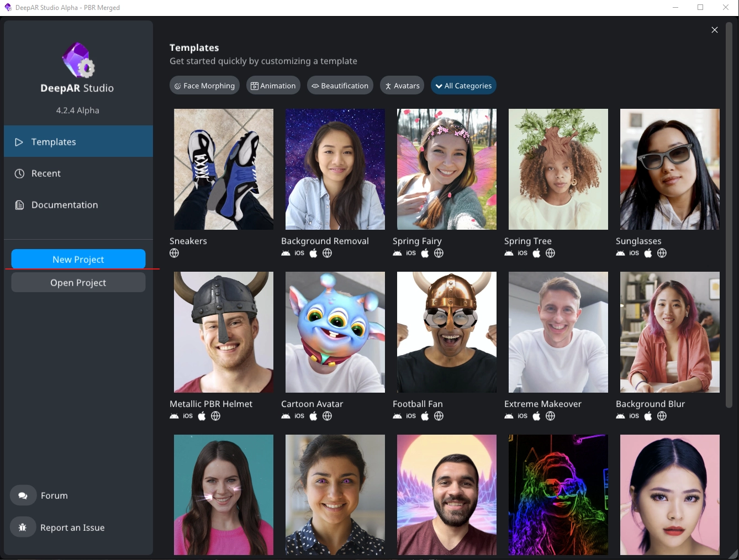739x560 pixels.
Task: Open the Background Removal template thumbnail
Action: coord(335,169)
